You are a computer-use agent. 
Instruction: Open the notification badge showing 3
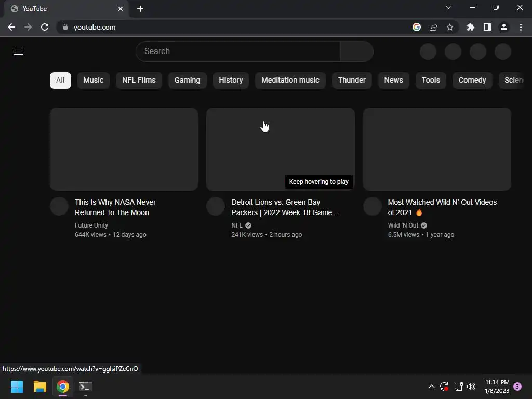(517, 387)
